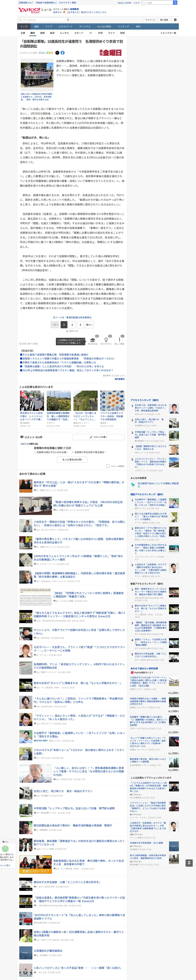Image resolution: width=196 pixels, height=980 pixels.
Task: Click the top web search input field
Action: tap(157, 3)
